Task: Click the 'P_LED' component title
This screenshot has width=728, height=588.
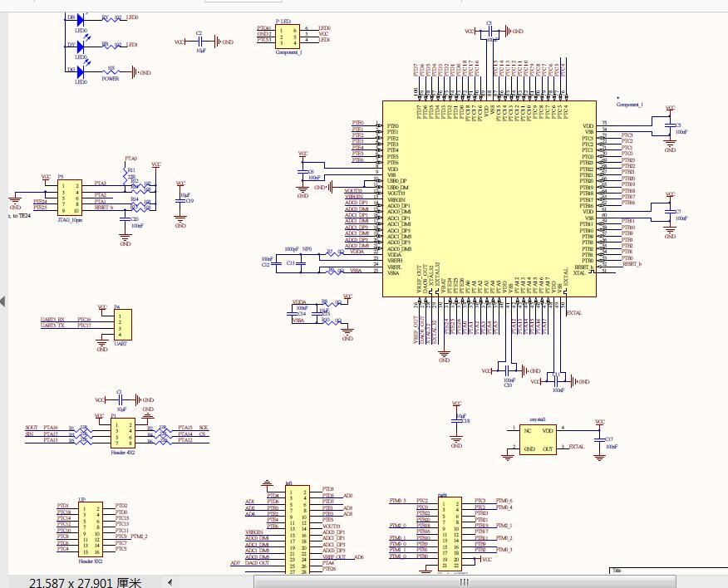Action: [x=283, y=22]
